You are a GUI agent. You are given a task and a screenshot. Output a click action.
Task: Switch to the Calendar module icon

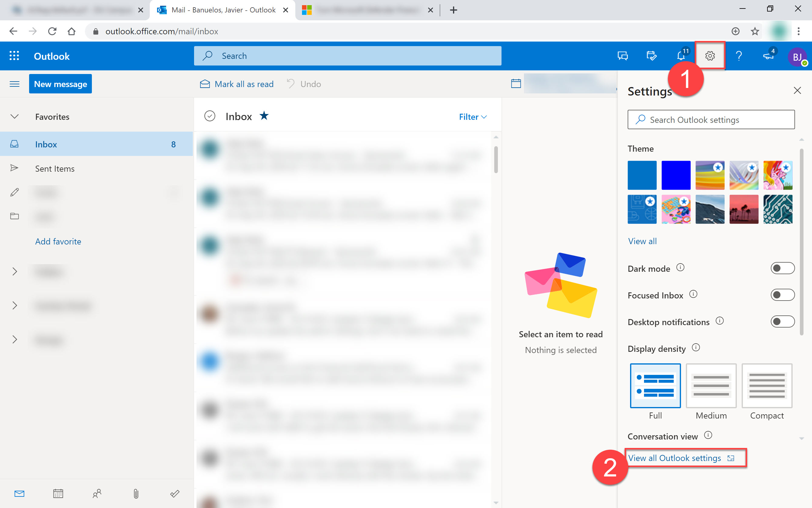[x=58, y=493]
